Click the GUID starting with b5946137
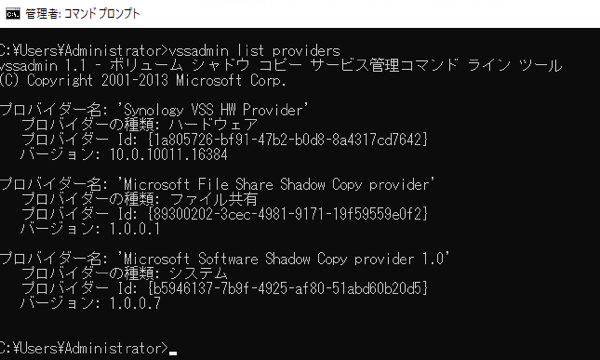This screenshot has width=600, height=360. [288, 288]
